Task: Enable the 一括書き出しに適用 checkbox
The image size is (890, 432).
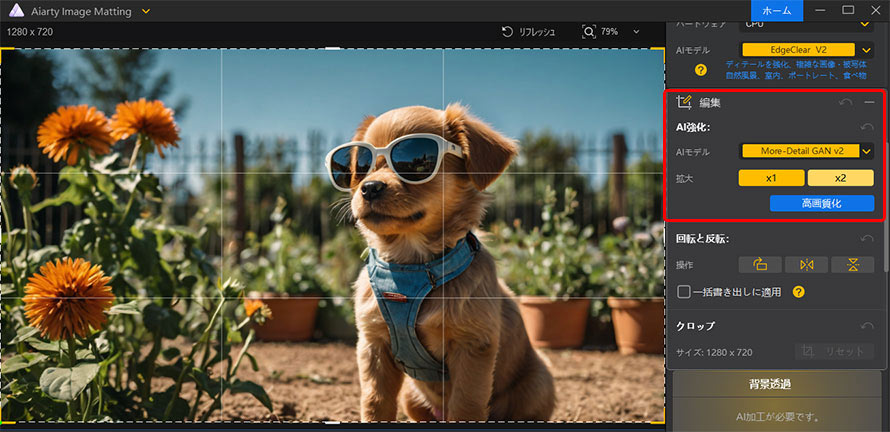Action: (684, 292)
